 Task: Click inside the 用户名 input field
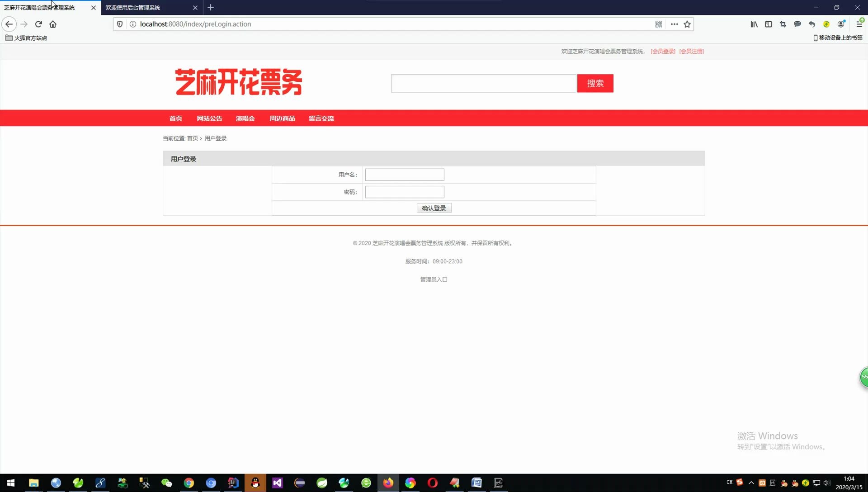click(x=404, y=174)
